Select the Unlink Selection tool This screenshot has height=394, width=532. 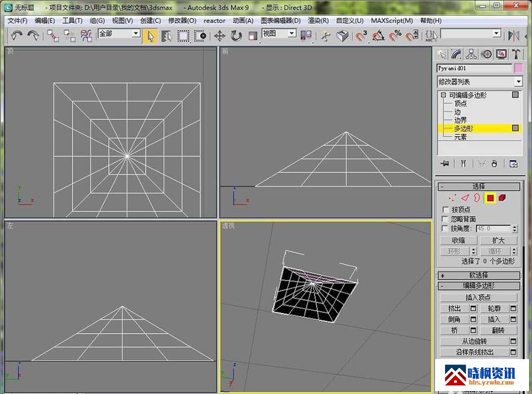click(70, 35)
